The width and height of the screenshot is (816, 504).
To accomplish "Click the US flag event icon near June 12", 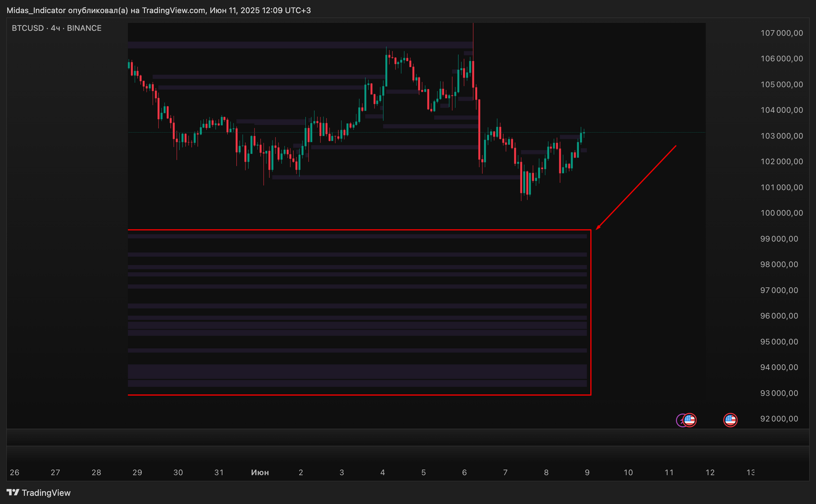I will point(730,420).
